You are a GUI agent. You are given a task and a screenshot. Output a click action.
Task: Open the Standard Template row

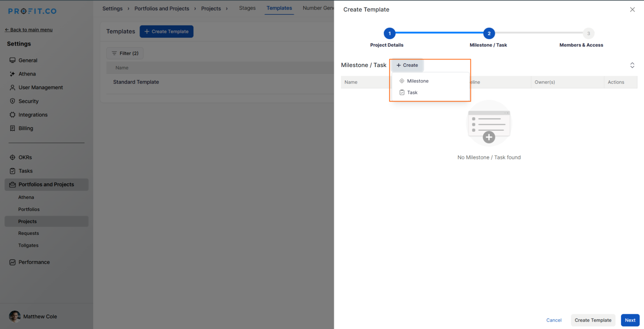click(220, 82)
